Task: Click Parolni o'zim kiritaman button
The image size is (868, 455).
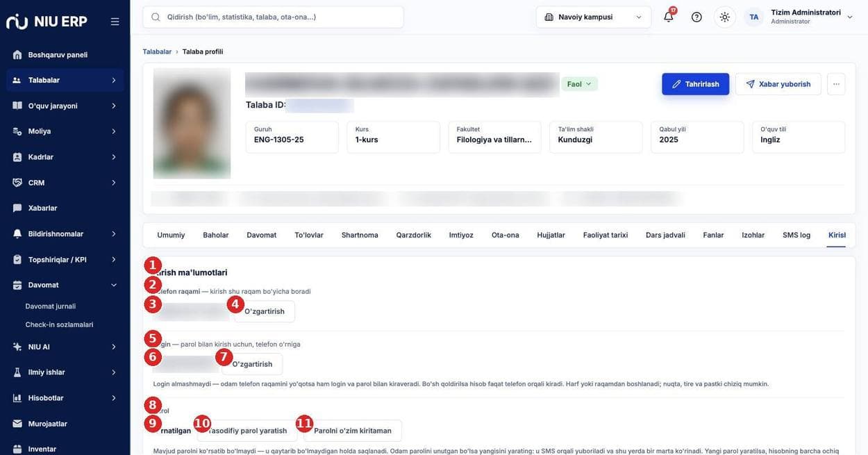Action: pyautogui.click(x=353, y=431)
